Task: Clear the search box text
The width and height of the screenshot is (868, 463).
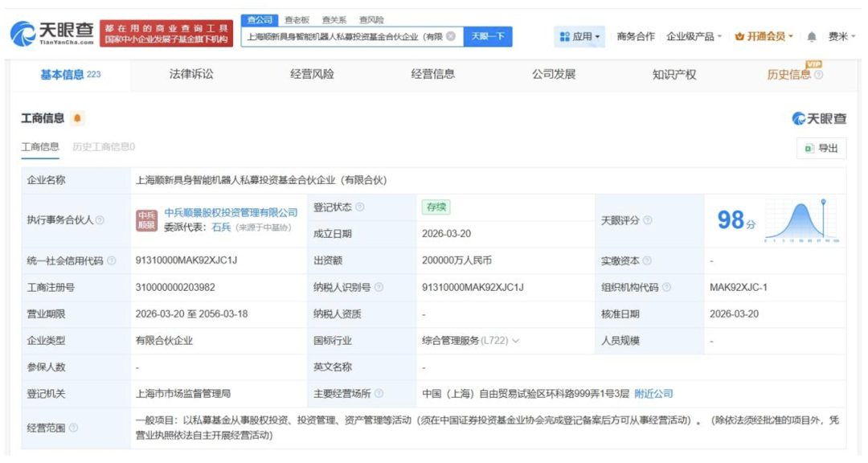Action: click(x=451, y=36)
